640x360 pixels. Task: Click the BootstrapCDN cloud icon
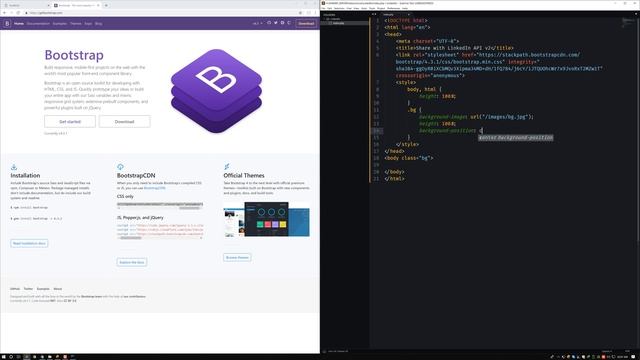(120, 167)
